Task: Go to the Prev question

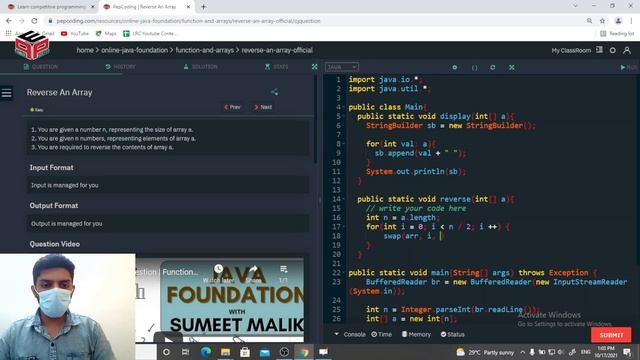Action: pyautogui.click(x=232, y=107)
